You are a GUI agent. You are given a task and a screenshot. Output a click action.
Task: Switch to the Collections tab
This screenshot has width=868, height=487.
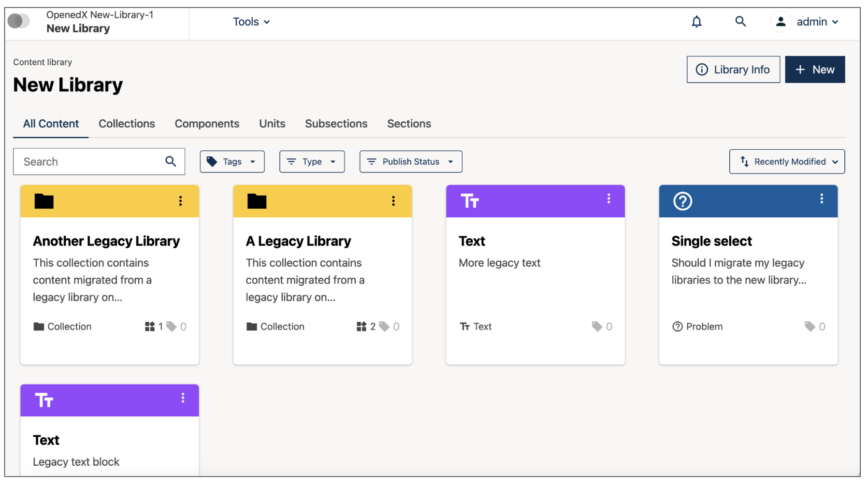127,124
